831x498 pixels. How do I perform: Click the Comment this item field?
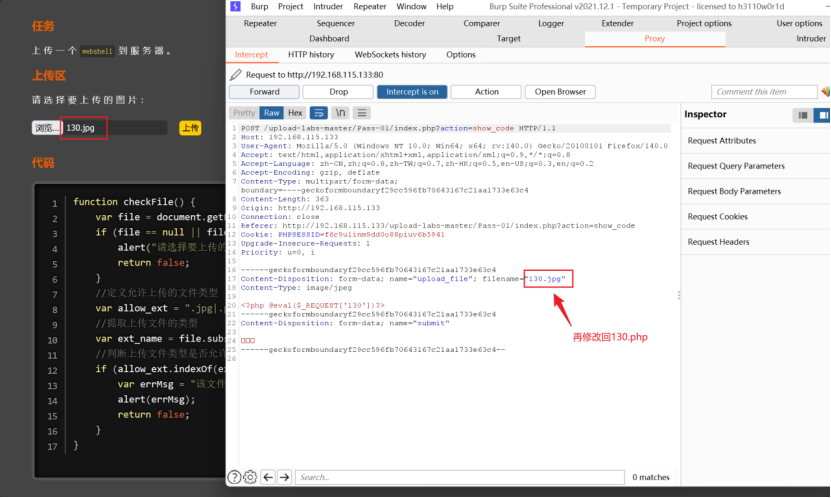[764, 92]
